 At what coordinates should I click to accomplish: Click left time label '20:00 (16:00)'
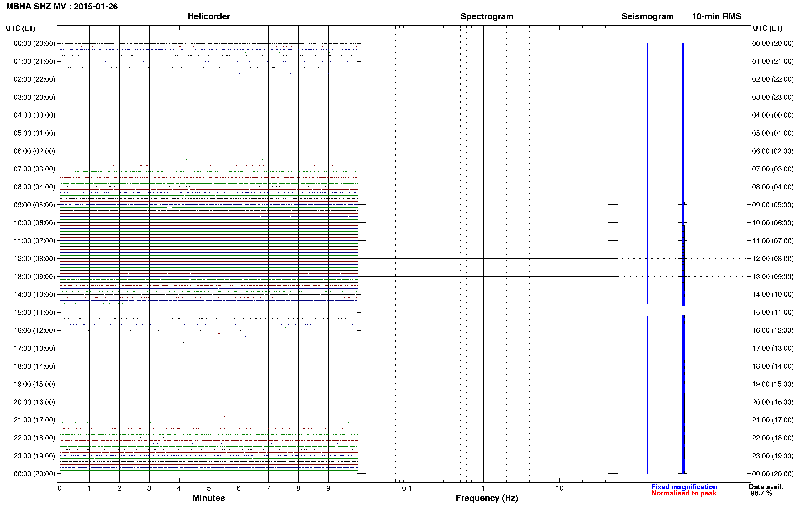34,402
